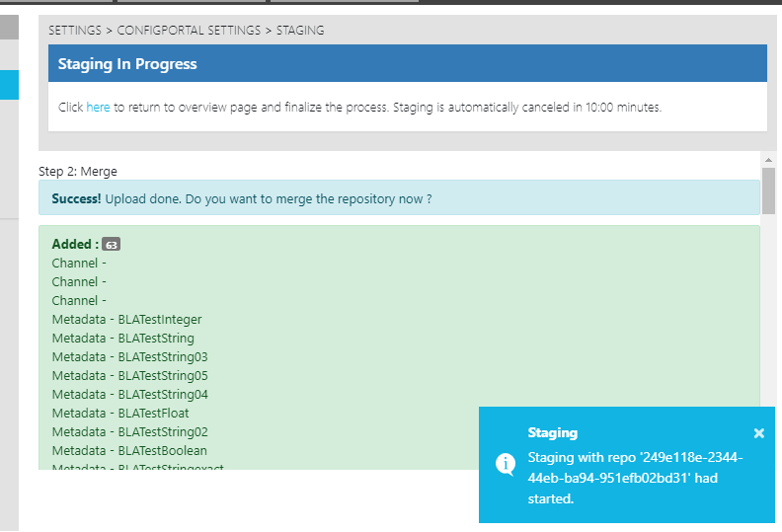This screenshot has width=782, height=532.
Task: Click the Success upload done message
Action: click(242, 198)
